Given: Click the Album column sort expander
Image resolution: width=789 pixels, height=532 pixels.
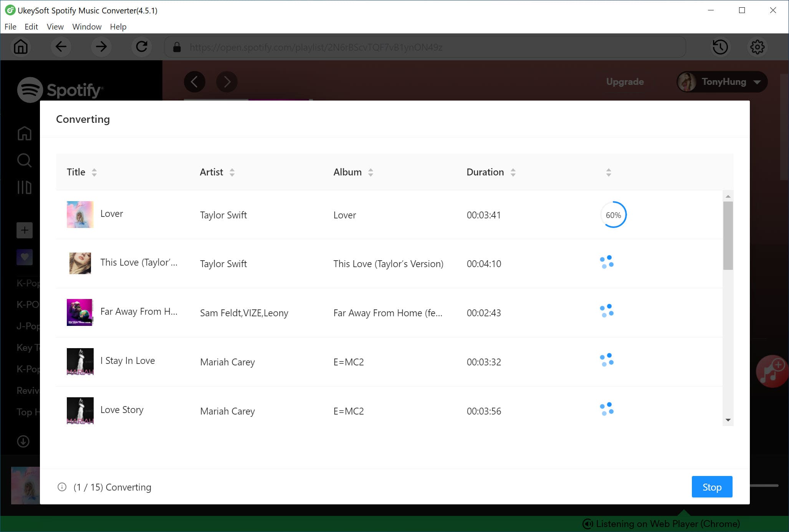Looking at the screenshot, I should point(371,172).
